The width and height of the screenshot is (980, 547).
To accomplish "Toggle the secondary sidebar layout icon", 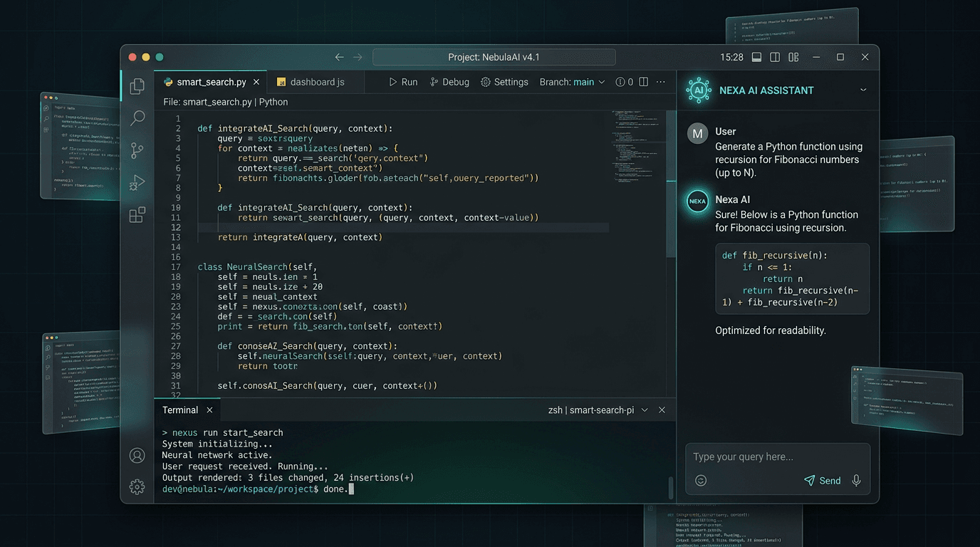I will tap(793, 57).
